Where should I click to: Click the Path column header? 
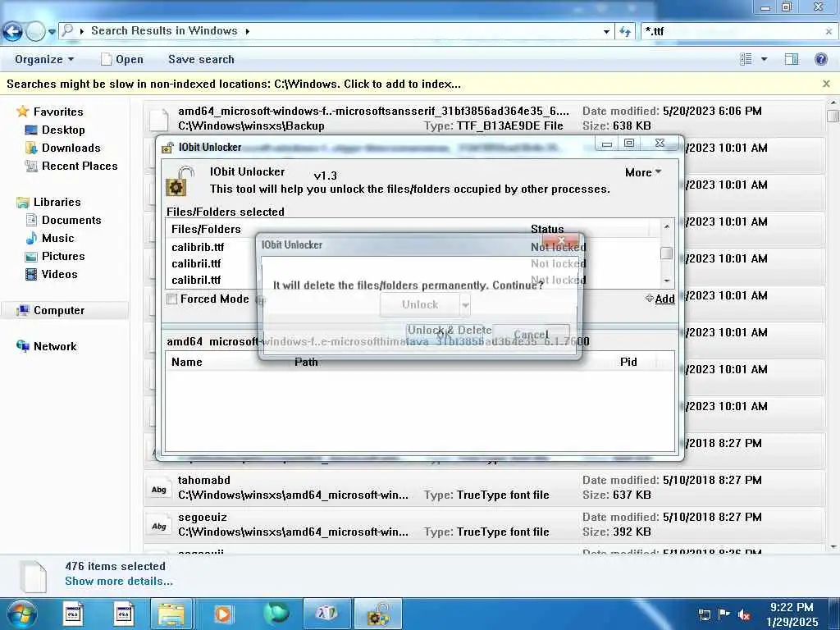click(x=306, y=362)
